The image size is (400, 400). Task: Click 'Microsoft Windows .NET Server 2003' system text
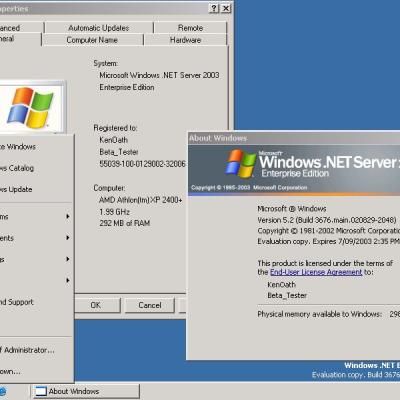pos(159,75)
